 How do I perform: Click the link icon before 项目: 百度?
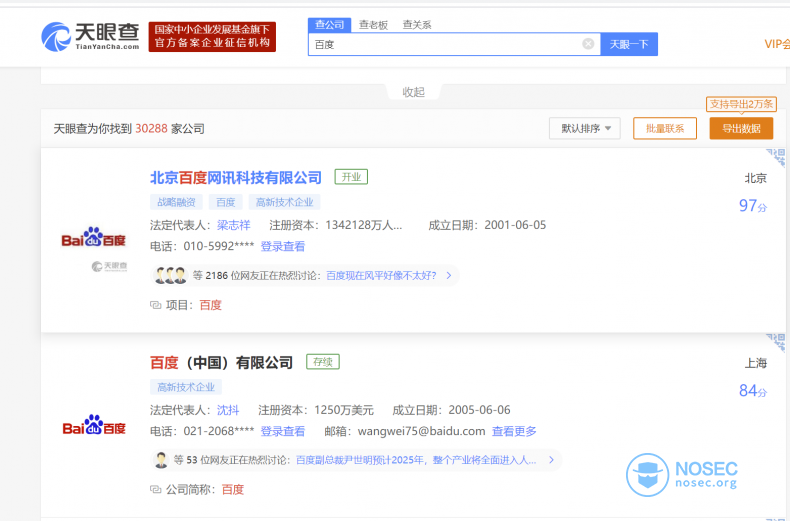(156, 305)
